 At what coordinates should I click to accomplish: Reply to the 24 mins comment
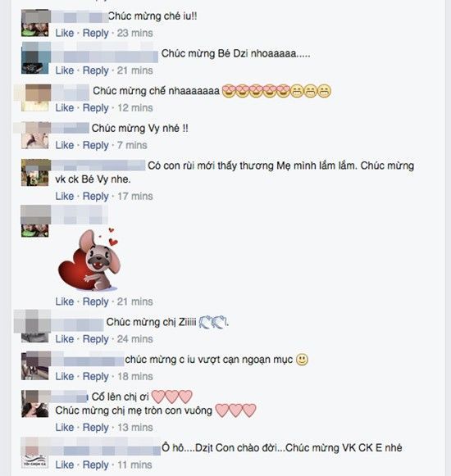point(95,338)
